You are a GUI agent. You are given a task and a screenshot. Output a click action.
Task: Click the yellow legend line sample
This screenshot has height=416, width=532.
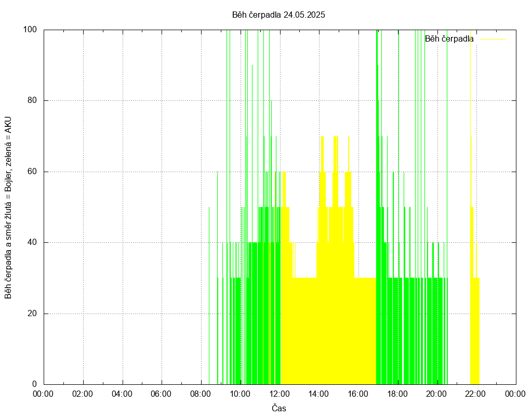(494, 40)
